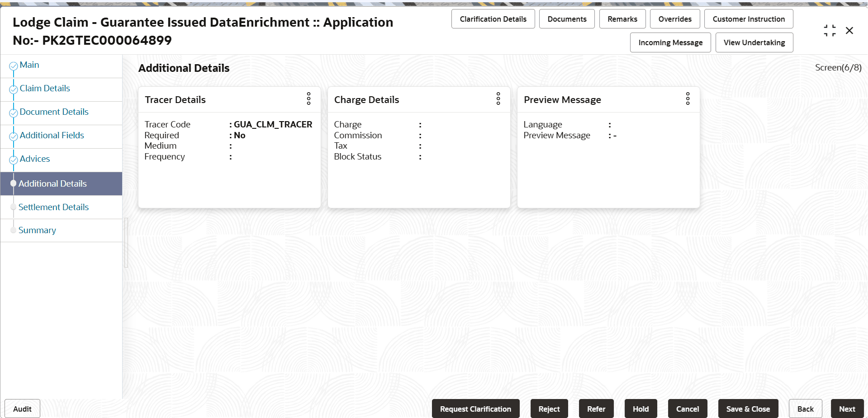Click the Document Details step checkmark icon
868x418 pixels.
pyautogui.click(x=14, y=113)
